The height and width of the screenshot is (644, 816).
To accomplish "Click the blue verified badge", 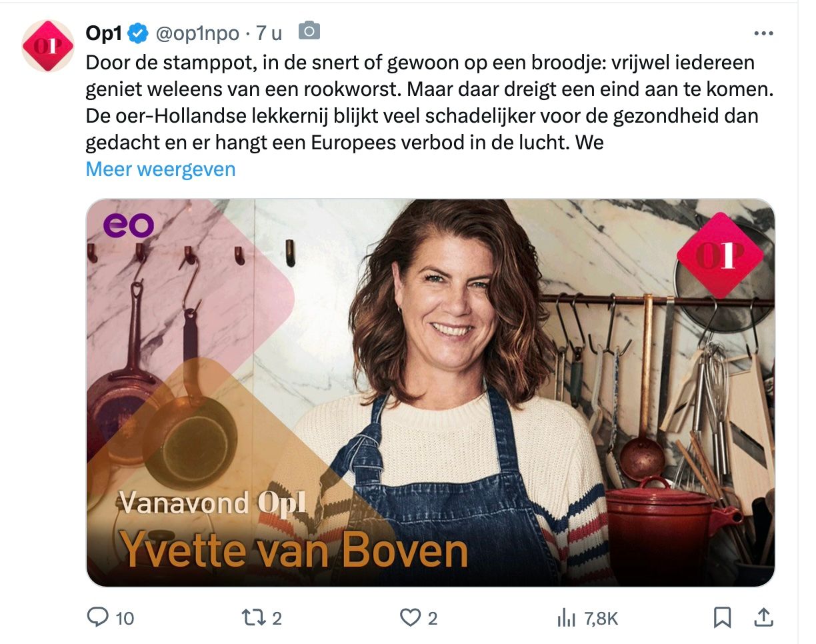I will pos(137,33).
